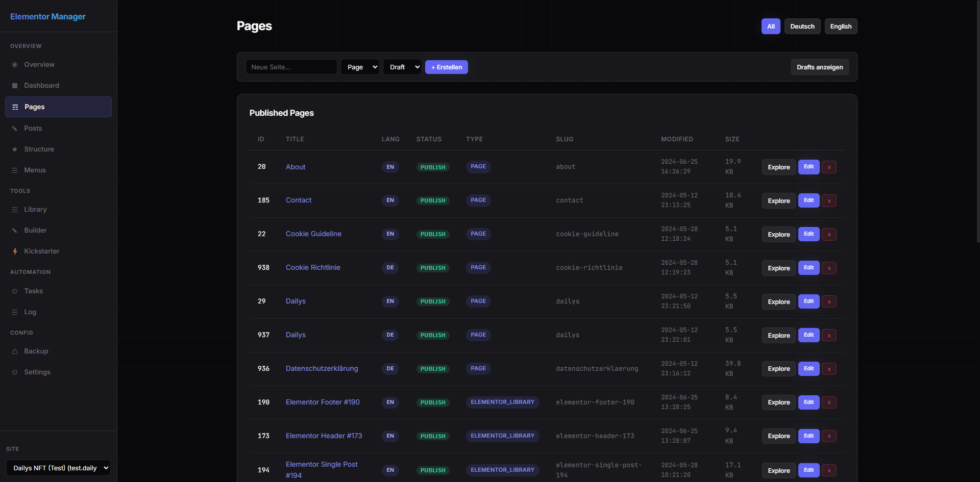This screenshot has height=482, width=980.
Task: Open the Page type dropdown
Action: (360, 67)
